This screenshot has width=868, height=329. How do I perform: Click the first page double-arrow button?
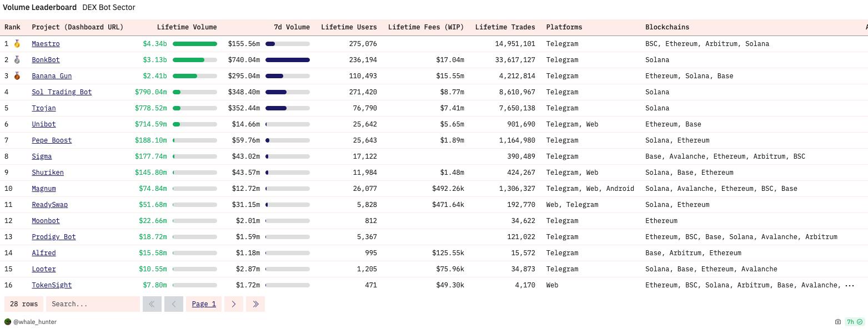[x=152, y=304]
